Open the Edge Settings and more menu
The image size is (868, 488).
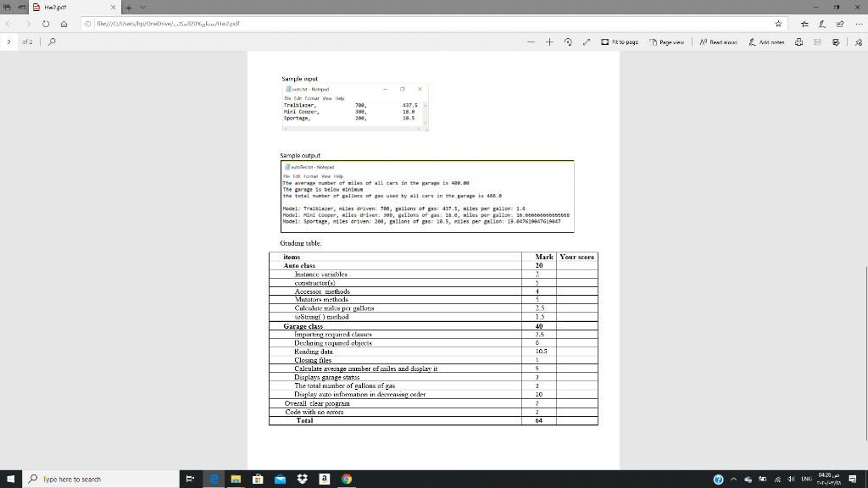[x=859, y=24]
